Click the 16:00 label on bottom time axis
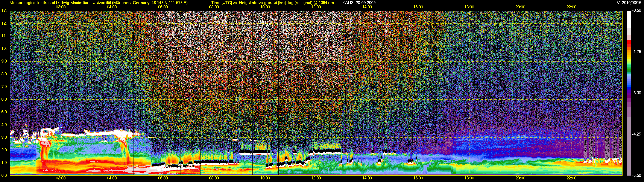The height and width of the screenshot is (182, 644). coord(418,178)
